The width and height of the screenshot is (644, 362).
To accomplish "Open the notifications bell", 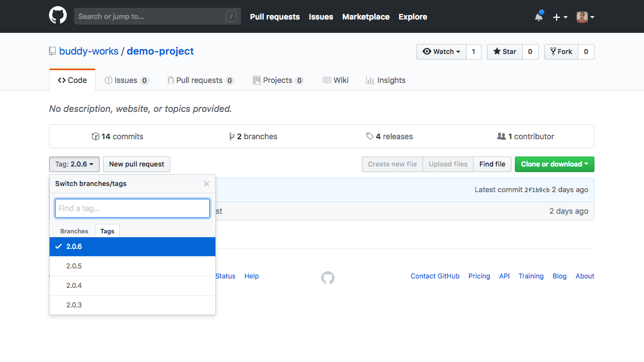I will (539, 16).
